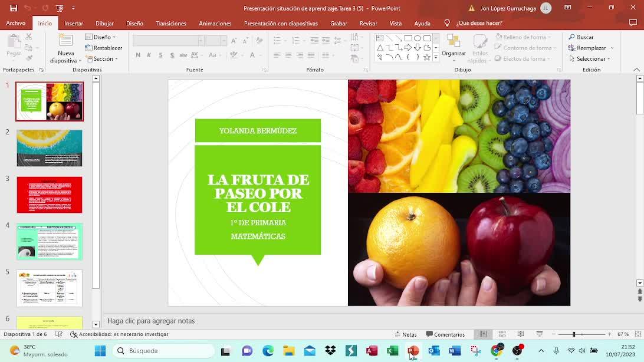Open Customize Quick Access Toolbar dropdown
Image resolution: width=644 pixels, height=362 pixels.
pos(73,8)
